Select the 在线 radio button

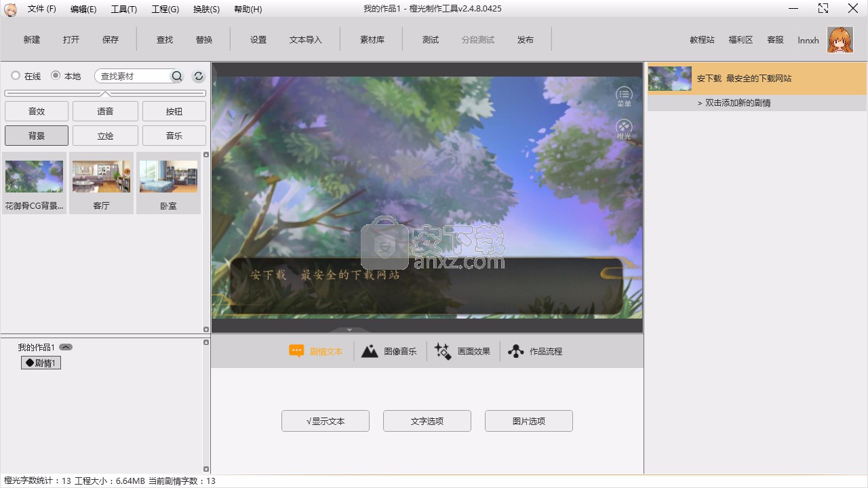[x=16, y=76]
